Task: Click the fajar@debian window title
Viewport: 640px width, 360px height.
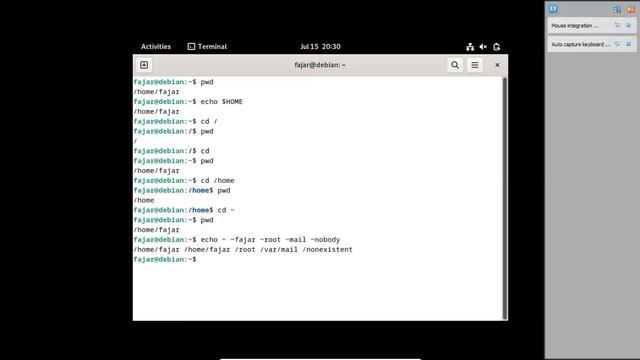Action: pyautogui.click(x=320, y=65)
